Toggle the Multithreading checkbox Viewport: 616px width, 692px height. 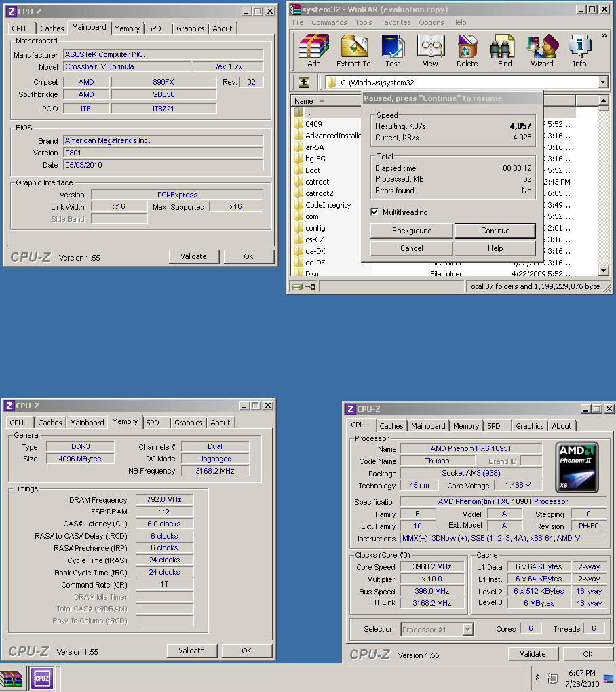click(x=374, y=212)
